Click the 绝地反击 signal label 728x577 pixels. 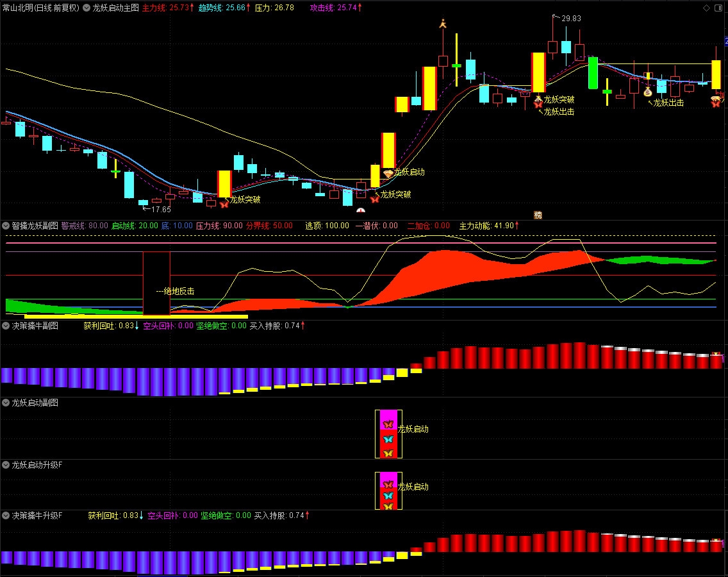(x=175, y=291)
